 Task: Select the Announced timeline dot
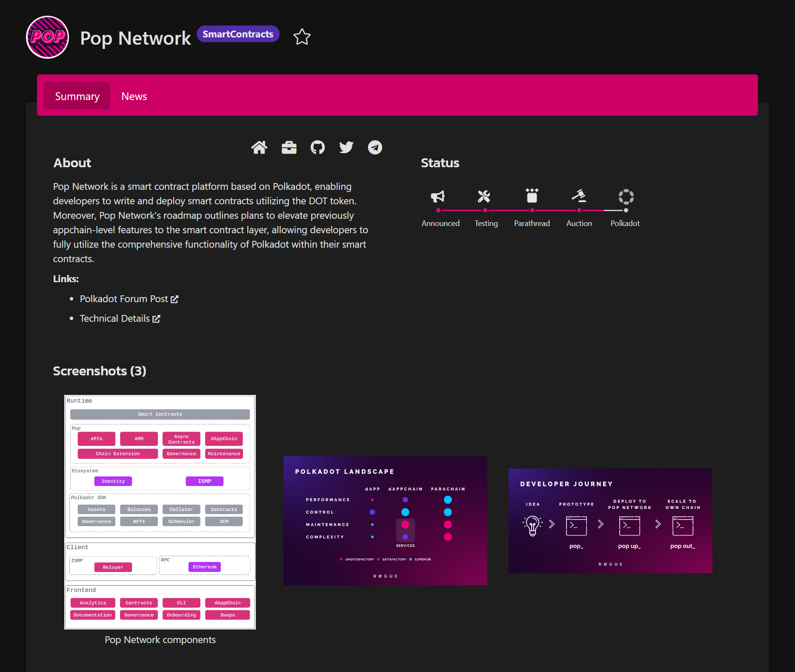(438, 210)
